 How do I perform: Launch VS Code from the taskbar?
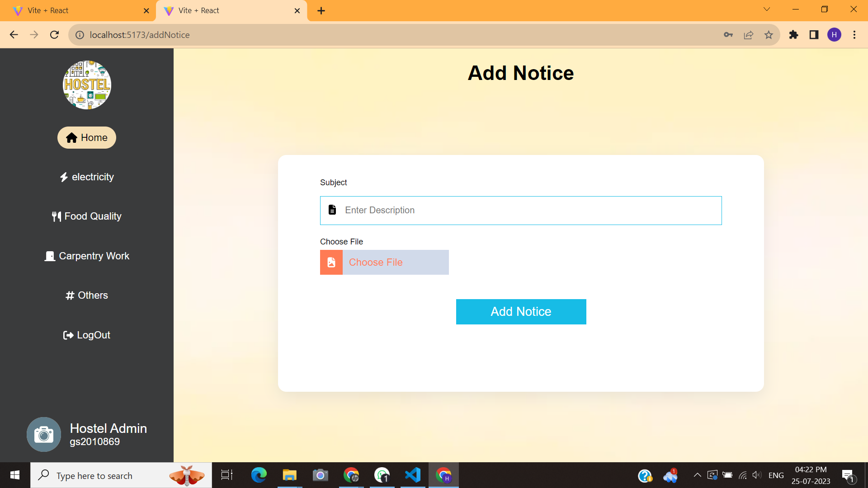click(413, 475)
